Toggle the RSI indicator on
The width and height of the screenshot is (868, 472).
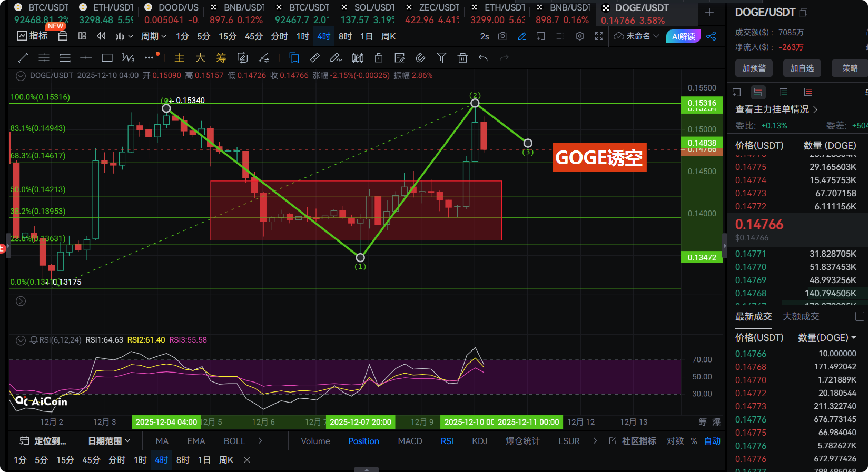tap(447, 441)
